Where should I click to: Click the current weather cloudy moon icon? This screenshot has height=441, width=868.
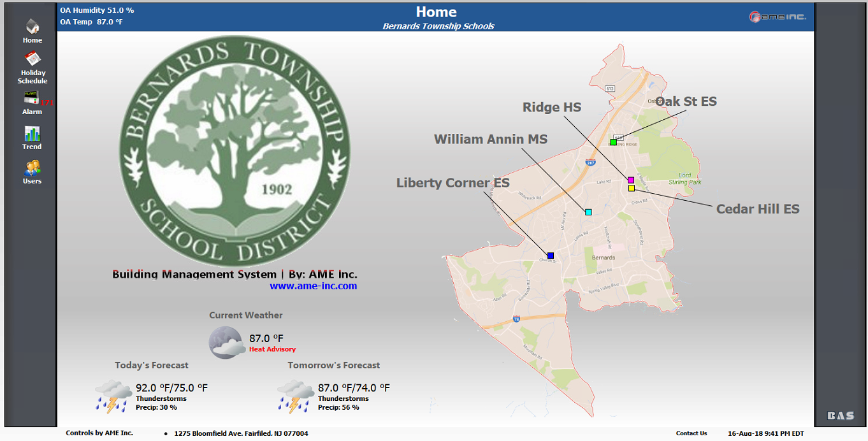point(226,342)
